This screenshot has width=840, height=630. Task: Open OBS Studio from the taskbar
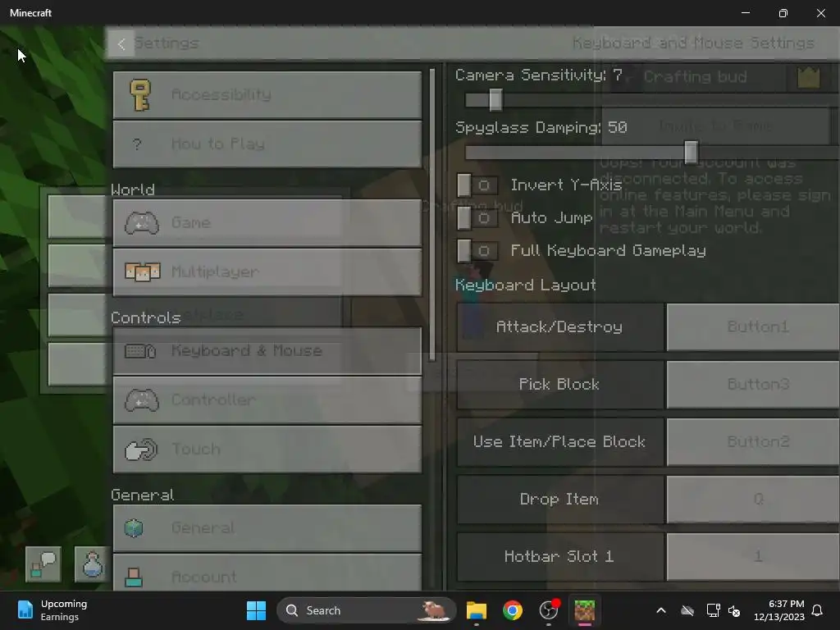[x=549, y=610]
